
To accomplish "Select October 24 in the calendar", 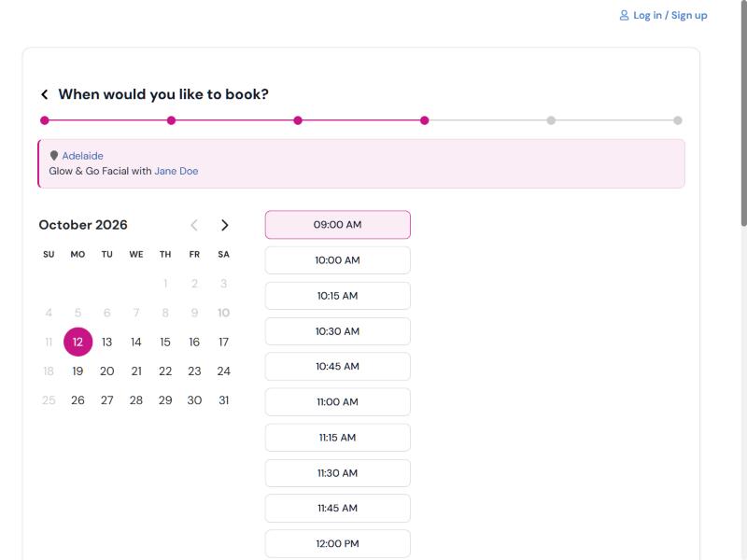I will pos(223,371).
